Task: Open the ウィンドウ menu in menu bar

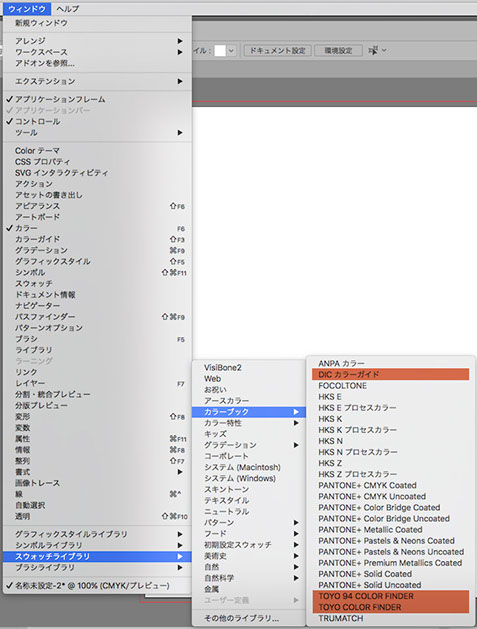Action: click(27, 9)
